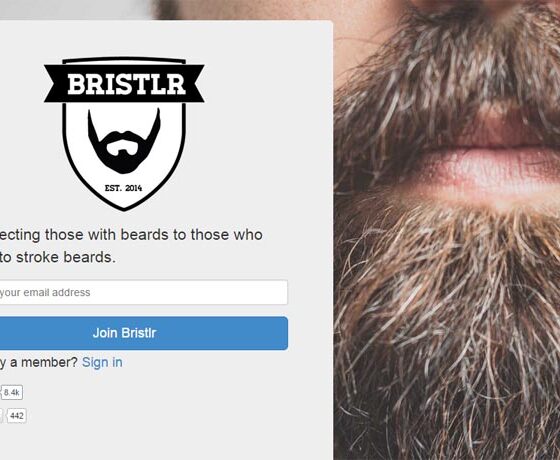Click the blurred photo strip above the panel
Viewport: 560px width, 460px height.
(x=75, y=10)
